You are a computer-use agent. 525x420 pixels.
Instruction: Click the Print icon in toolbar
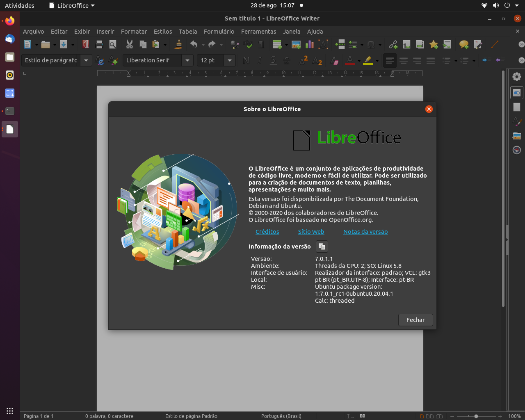[99, 44]
